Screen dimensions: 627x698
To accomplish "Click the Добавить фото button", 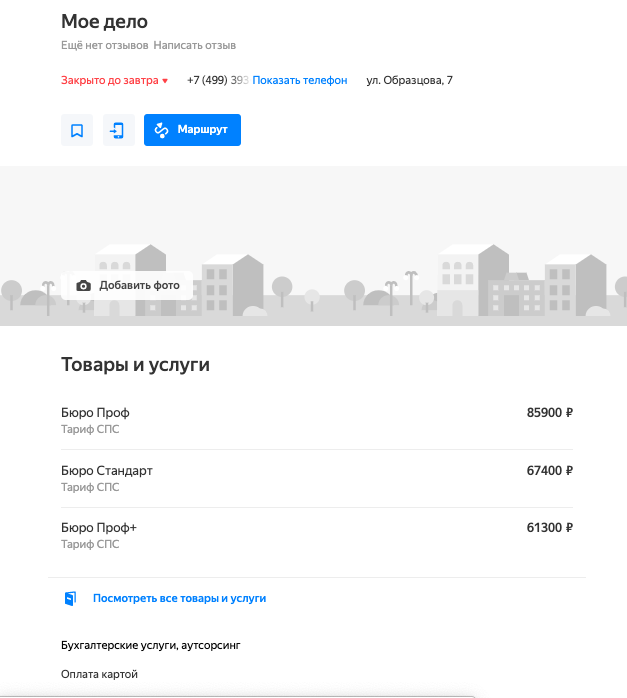I will coord(127,285).
